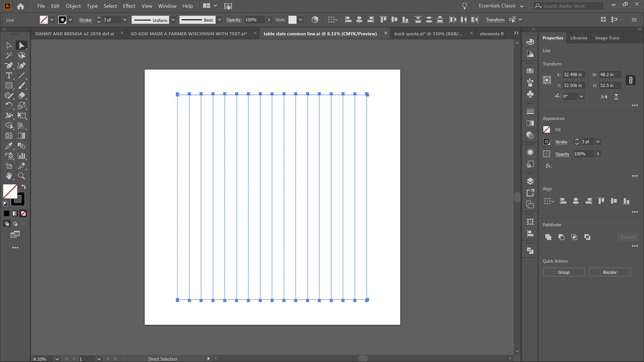The height and width of the screenshot is (362, 644).
Task: Choose reference point grid in Transform
Action: [x=547, y=80]
